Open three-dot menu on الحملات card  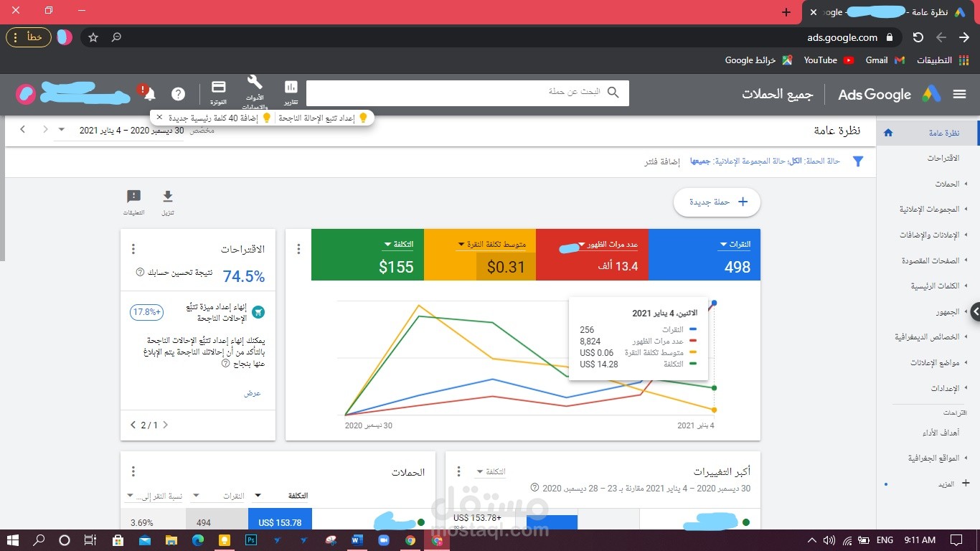[133, 471]
